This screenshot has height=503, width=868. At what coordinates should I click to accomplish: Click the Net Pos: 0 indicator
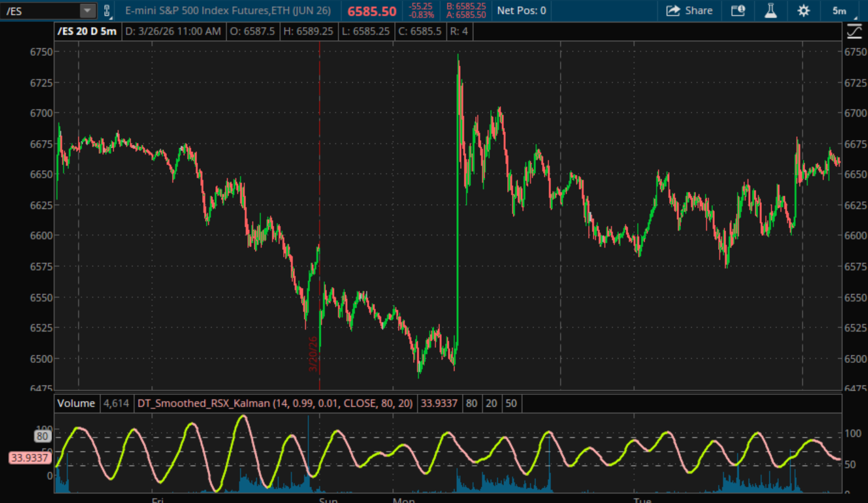tap(521, 11)
